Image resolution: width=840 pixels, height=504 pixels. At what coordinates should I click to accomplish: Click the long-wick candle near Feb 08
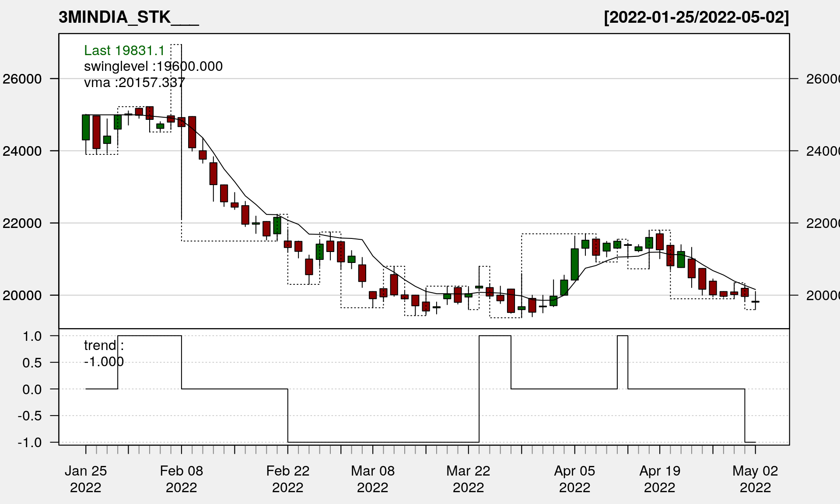pyautogui.click(x=181, y=122)
